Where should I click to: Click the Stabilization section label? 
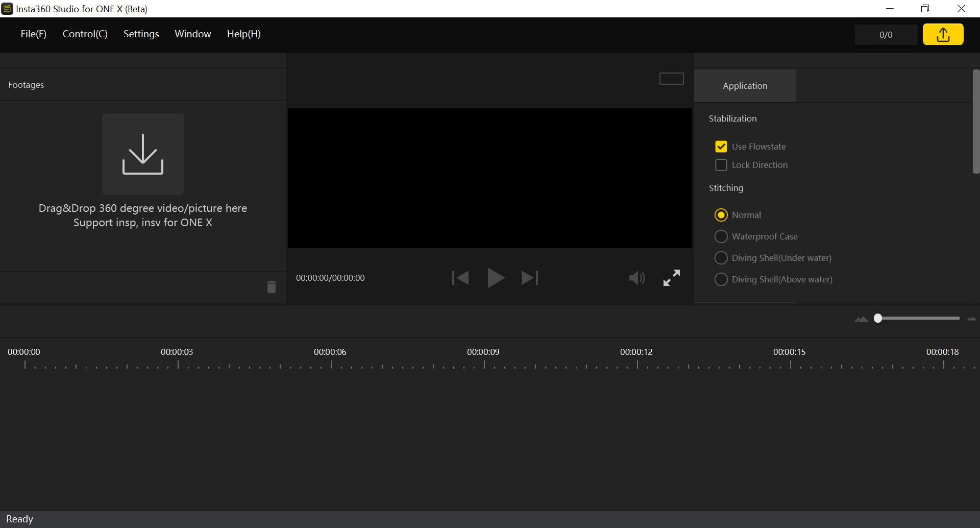[732, 118]
